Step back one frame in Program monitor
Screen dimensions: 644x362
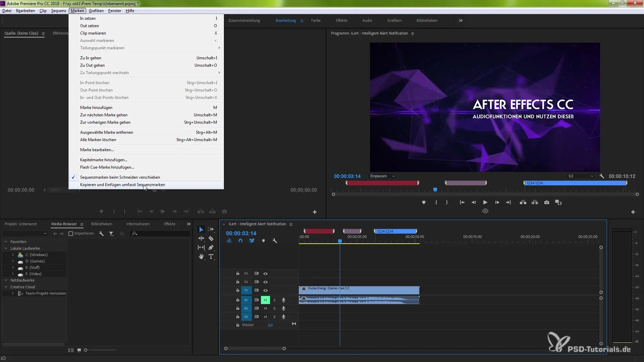474,202
